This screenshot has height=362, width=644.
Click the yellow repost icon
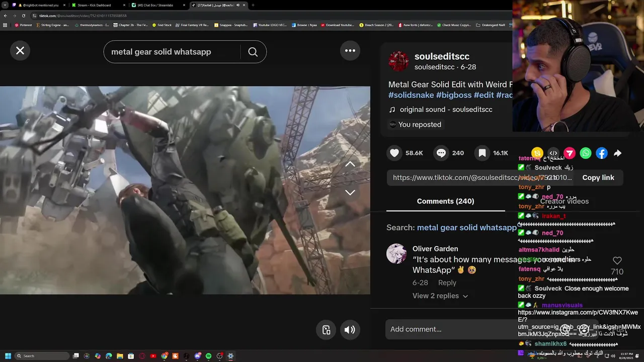[537, 153]
